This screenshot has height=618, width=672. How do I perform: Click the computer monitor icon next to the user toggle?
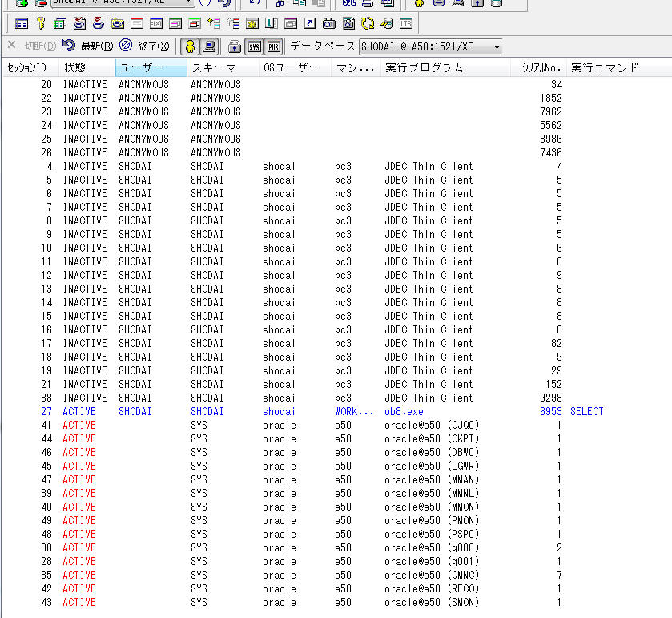click(x=209, y=46)
